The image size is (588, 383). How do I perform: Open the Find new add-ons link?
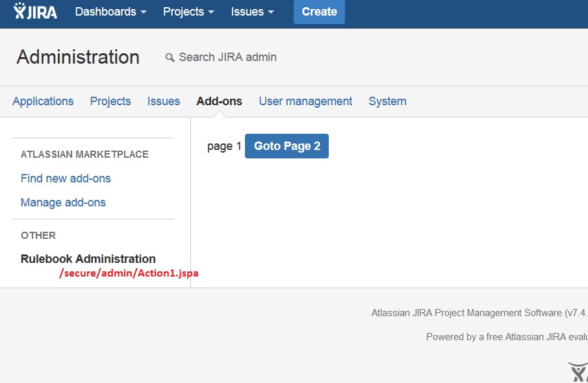(66, 179)
